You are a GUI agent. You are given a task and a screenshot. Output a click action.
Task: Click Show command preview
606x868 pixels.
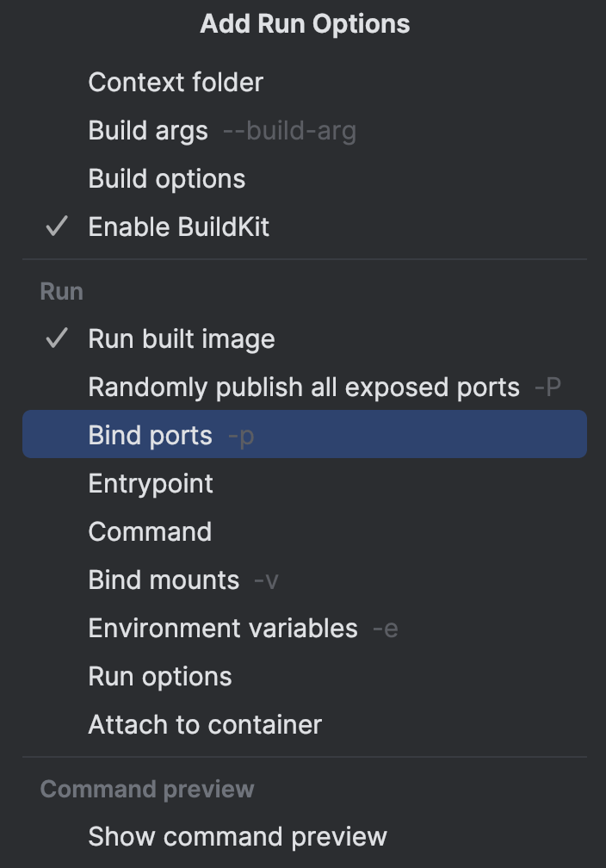click(x=238, y=837)
